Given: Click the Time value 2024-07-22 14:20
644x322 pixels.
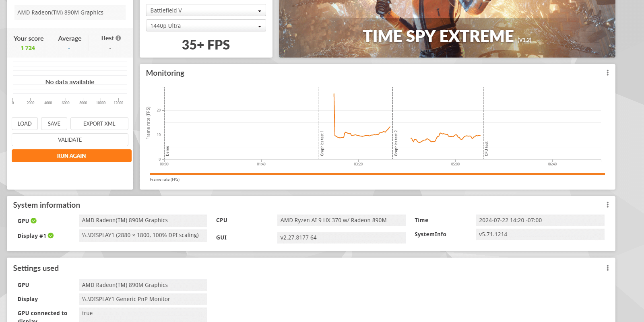Looking at the screenshot, I should pyautogui.click(x=540, y=220).
